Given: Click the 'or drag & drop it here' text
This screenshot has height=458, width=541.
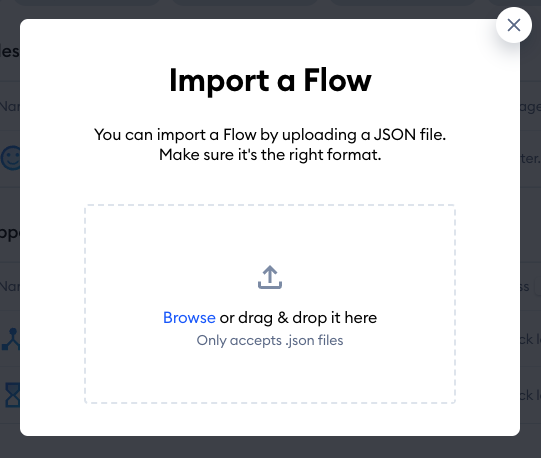Looking at the screenshot, I should (298, 318).
